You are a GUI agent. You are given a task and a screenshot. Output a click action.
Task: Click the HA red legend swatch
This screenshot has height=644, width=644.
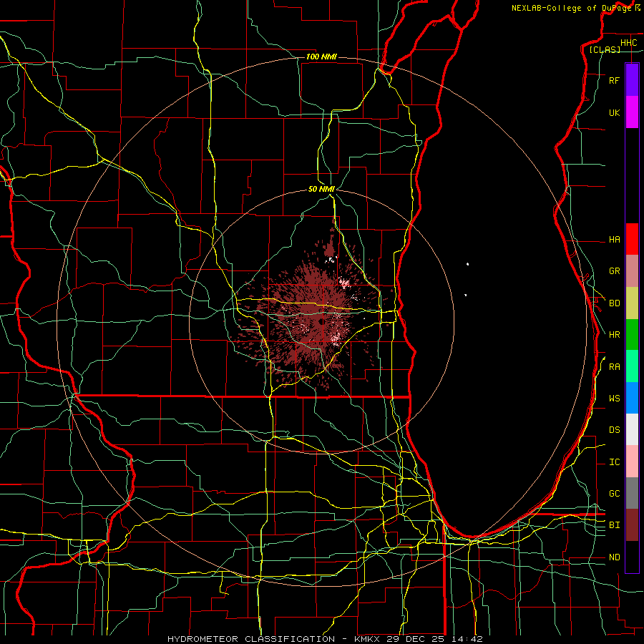632,239
